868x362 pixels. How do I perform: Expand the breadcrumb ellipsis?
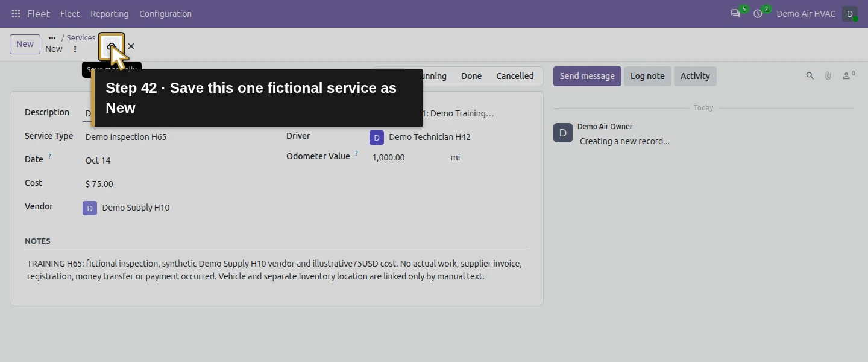pyautogui.click(x=52, y=37)
